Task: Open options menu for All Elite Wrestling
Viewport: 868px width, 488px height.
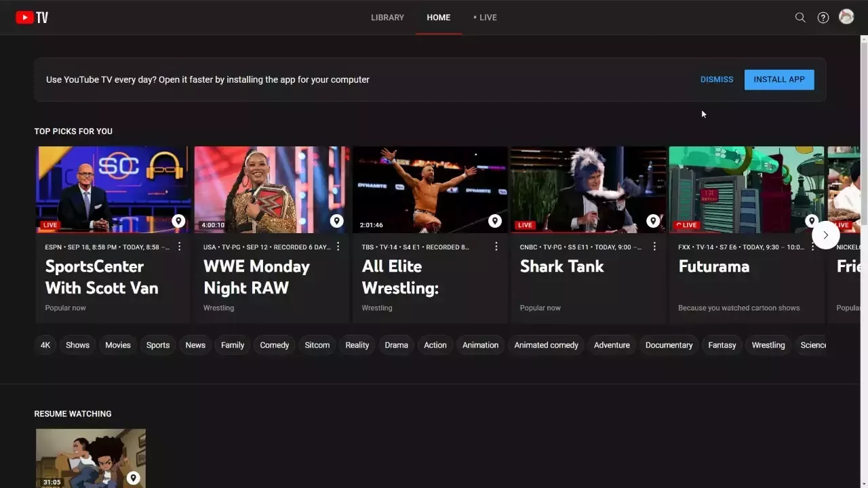Action: [496, 247]
